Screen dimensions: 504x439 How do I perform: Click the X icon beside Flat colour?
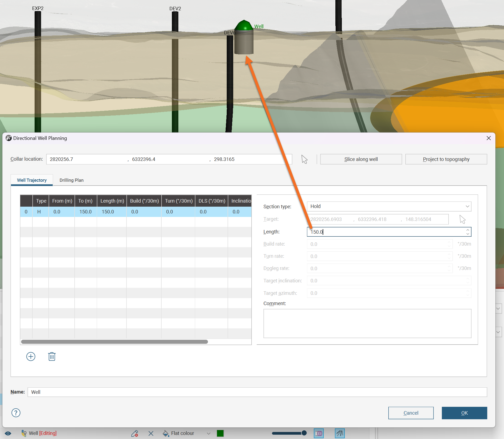tap(151, 433)
